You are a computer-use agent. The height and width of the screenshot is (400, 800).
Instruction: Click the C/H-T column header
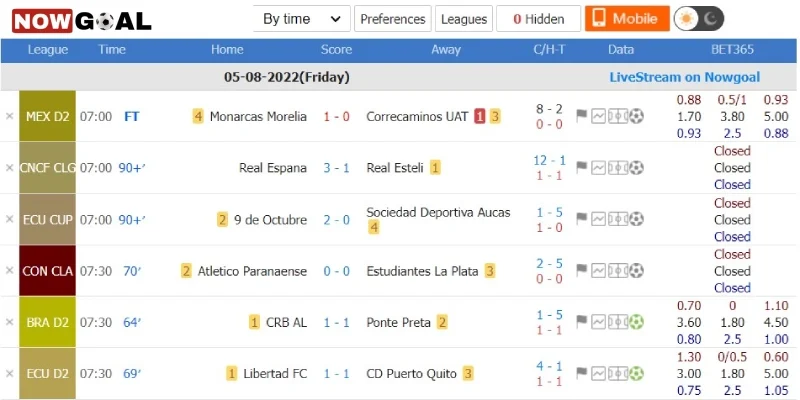pyautogui.click(x=549, y=50)
